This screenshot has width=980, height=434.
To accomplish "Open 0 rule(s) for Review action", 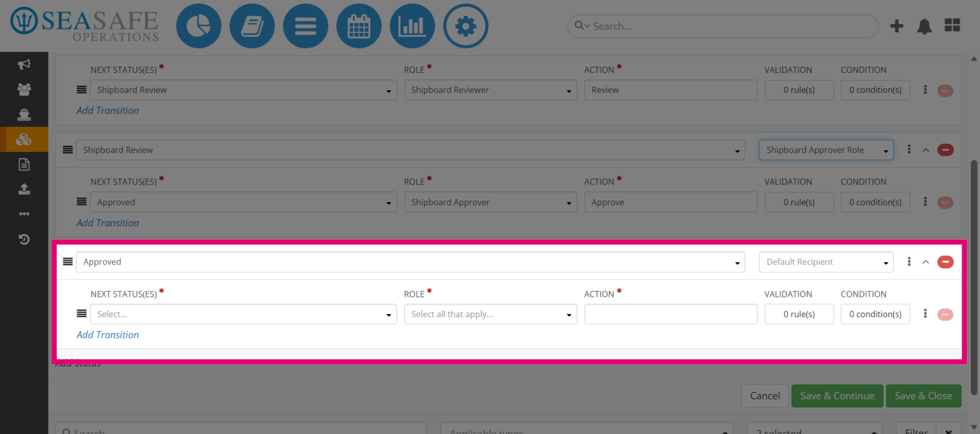I will [x=799, y=90].
